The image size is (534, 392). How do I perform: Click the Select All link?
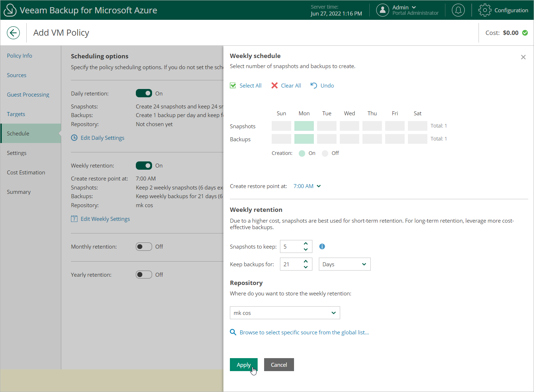250,85
